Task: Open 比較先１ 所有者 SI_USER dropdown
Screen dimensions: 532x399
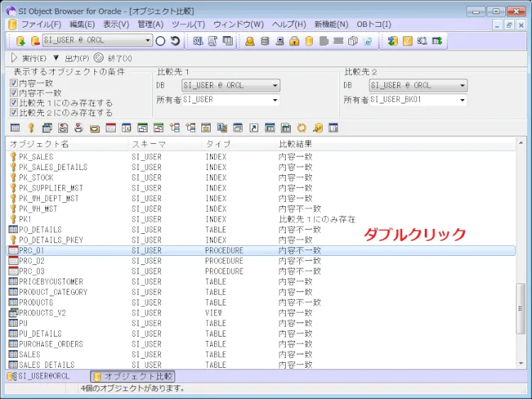Action: click(x=275, y=100)
